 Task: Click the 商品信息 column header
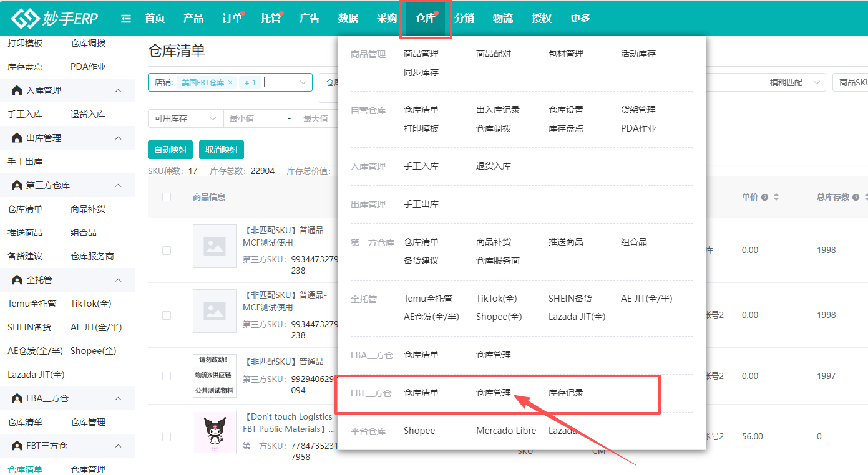[x=209, y=198]
